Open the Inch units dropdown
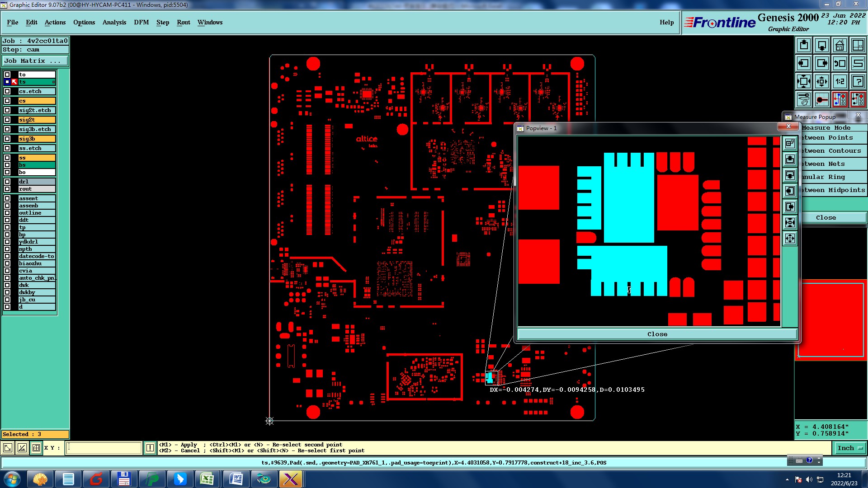This screenshot has height=488, width=868. tap(850, 448)
